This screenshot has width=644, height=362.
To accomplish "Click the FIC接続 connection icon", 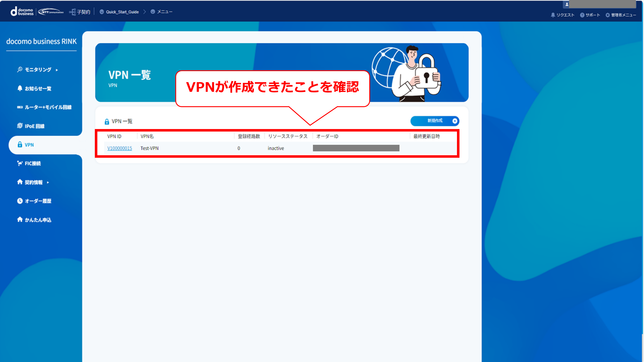I will click(20, 163).
